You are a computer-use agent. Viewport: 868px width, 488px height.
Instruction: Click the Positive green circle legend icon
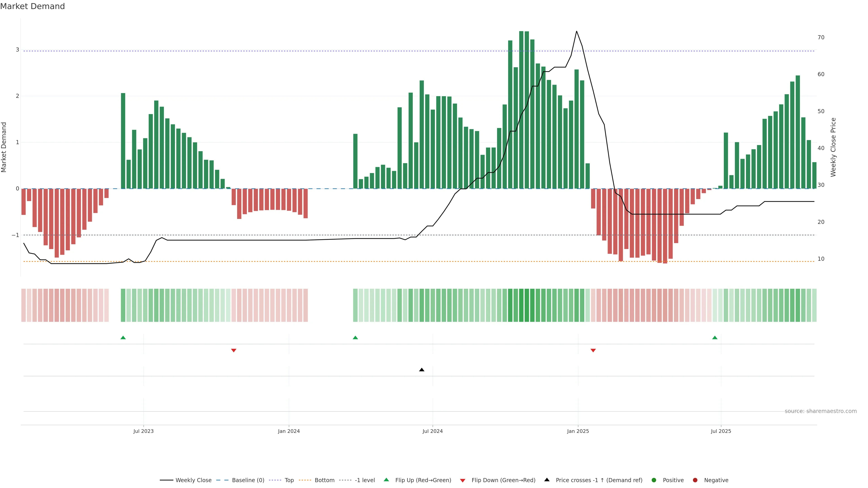tap(654, 480)
